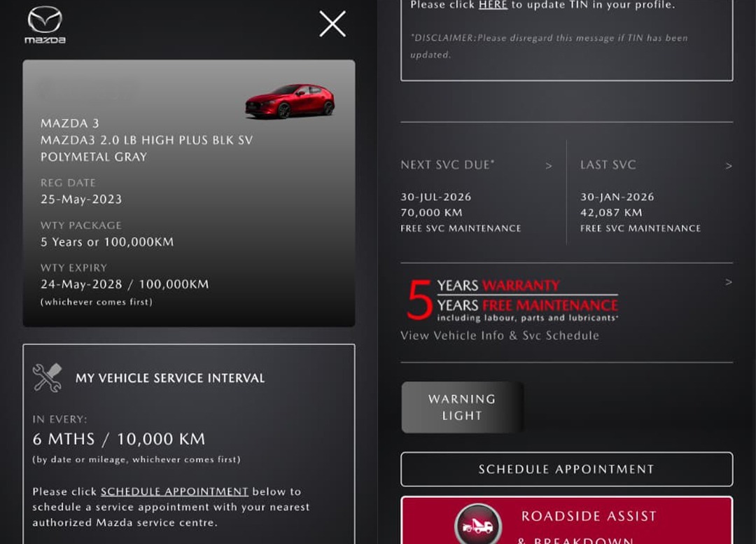Tap the wrench and screwdriver service icon
756x544 pixels.
(47, 377)
